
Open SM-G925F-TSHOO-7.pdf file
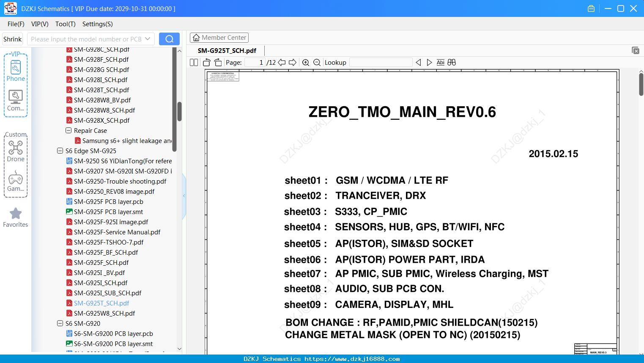[x=109, y=242]
